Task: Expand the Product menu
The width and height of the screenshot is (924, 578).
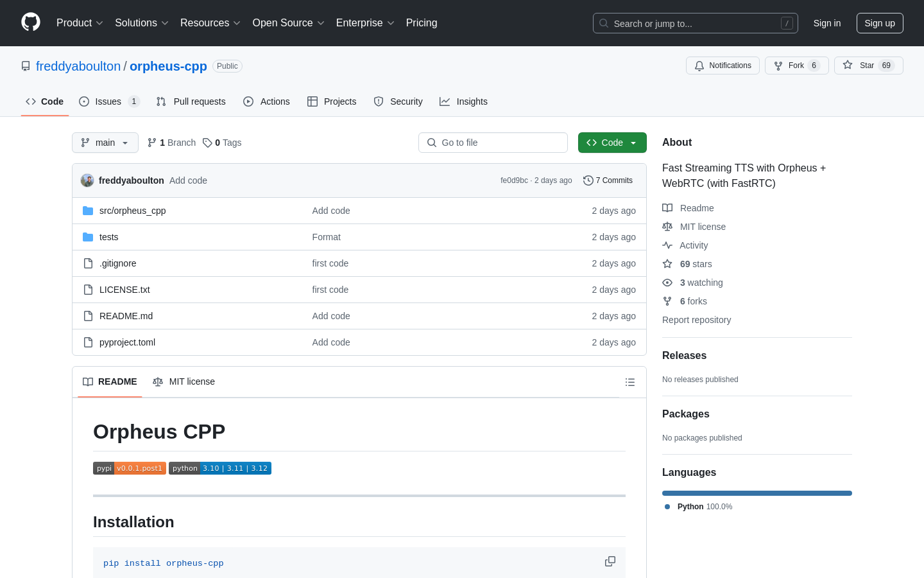Action: pos(80,22)
